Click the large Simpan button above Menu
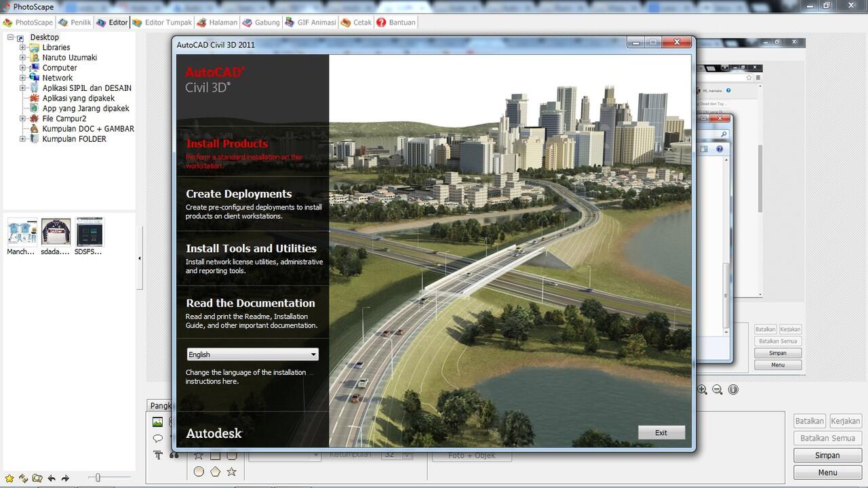868x488 pixels. [827, 455]
